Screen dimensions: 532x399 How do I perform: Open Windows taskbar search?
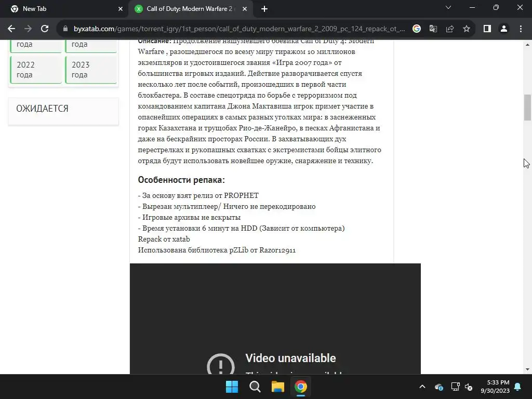[x=255, y=387]
